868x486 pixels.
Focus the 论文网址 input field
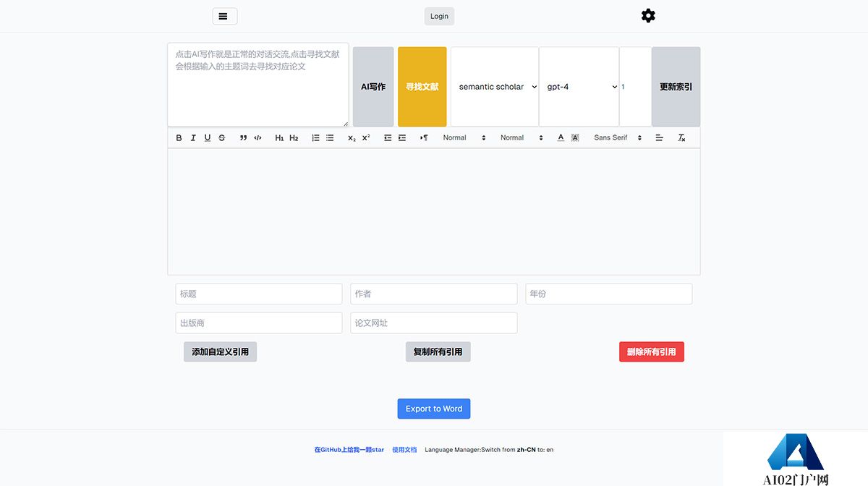pos(434,323)
